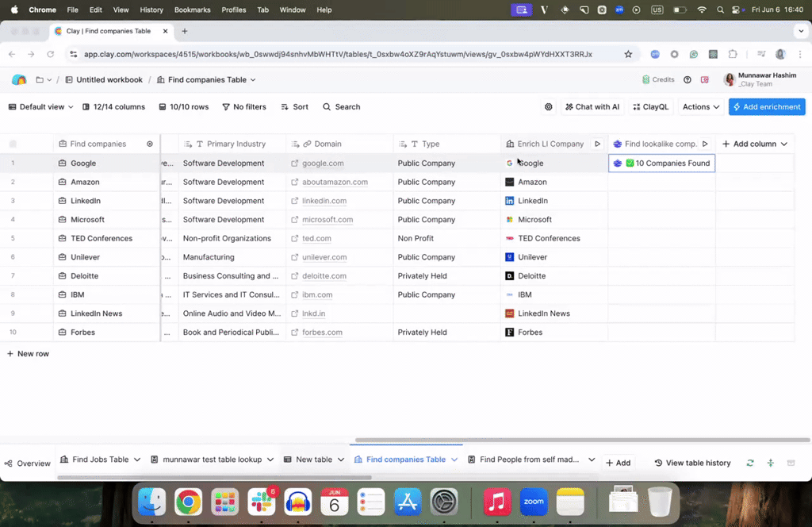812x527 pixels.
Task: Toggle the select-all rows checkbox in header
Action: [13, 144]
